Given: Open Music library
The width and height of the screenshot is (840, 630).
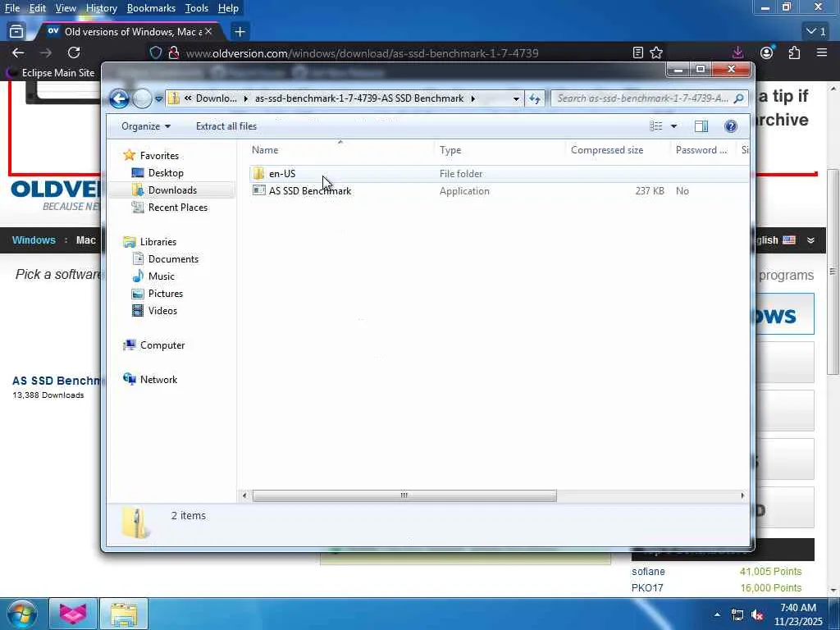Looking at the screenshot, I should pyautogui.click(x=162, y=276).
